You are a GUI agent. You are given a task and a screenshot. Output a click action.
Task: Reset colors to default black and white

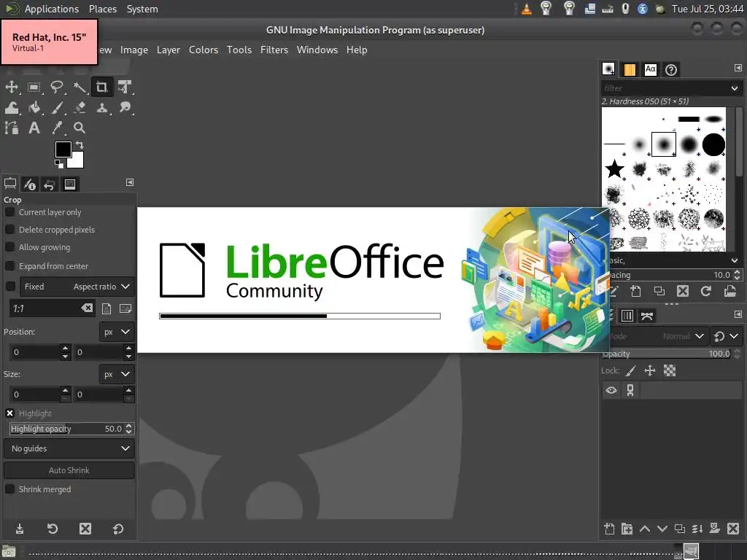[58, 164]
